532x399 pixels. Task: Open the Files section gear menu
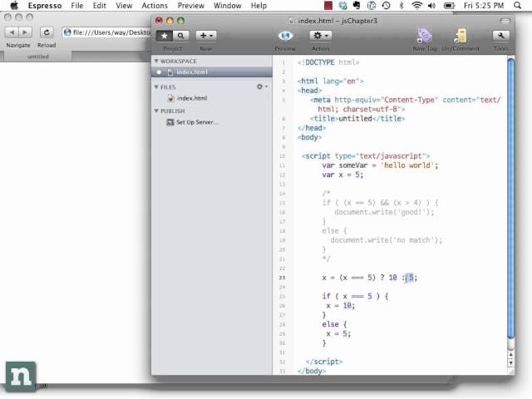coord(261,86)
